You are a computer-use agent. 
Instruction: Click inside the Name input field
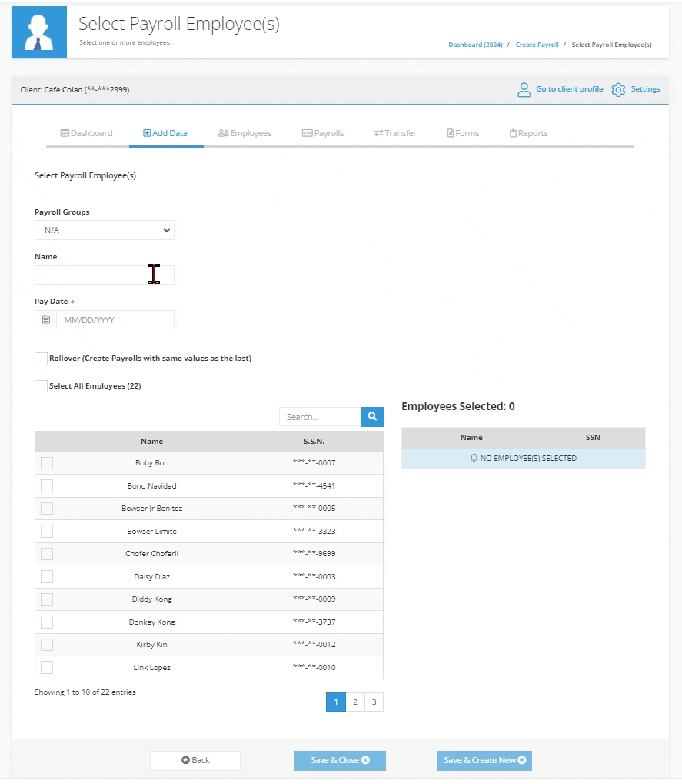104,275
